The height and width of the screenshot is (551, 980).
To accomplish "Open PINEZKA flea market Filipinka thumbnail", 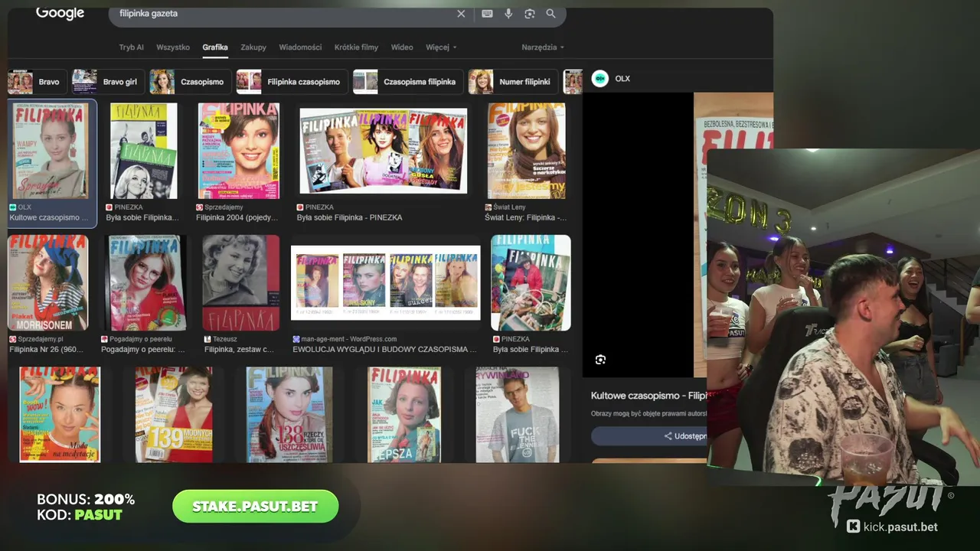I will (531, 282).
